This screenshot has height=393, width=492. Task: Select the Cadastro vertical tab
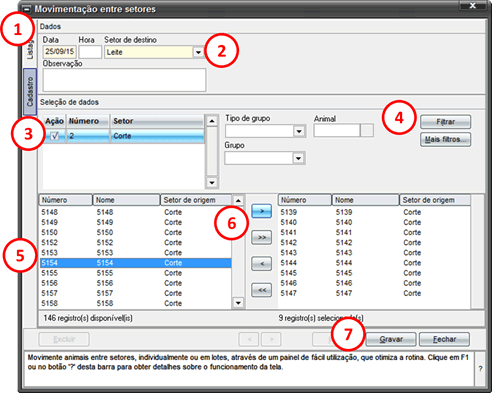pos(30,92)
